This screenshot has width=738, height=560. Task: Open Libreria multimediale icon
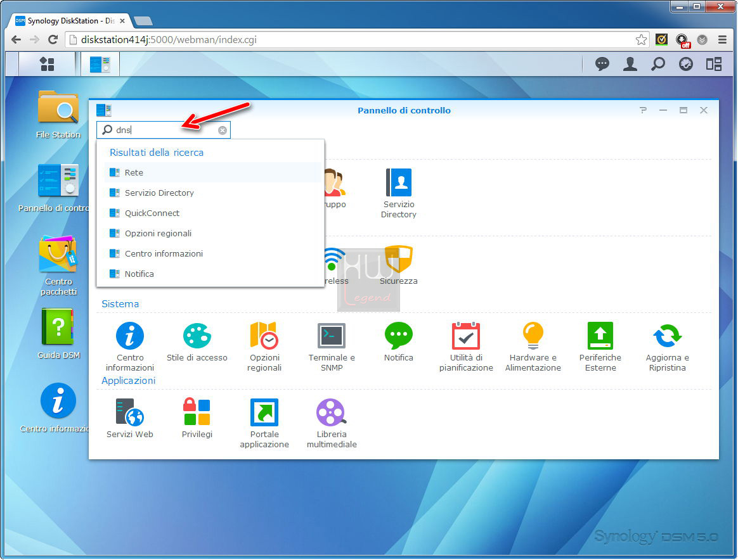coord(332,424)
